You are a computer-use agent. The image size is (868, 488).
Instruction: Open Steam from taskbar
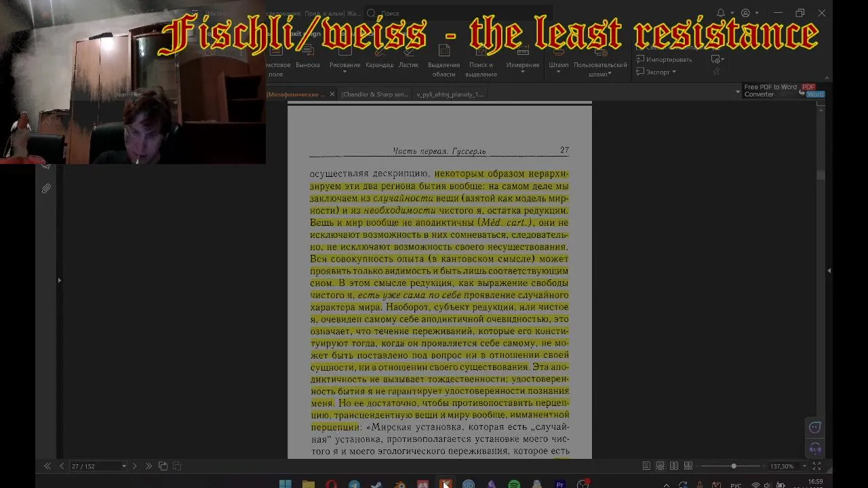tap(377, 484)
